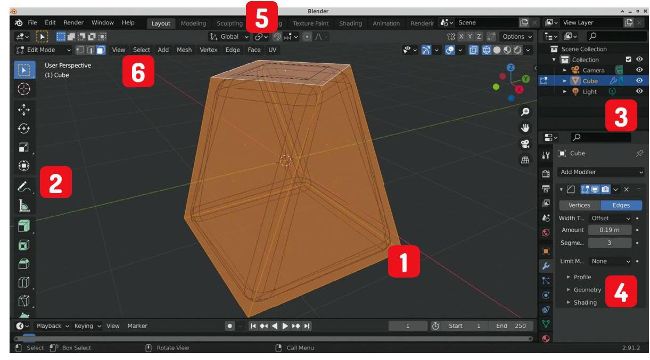Select the Measure tool
The width and height of the screenshot is (650, 360).
pyautogui.click(x=24, y=205)
